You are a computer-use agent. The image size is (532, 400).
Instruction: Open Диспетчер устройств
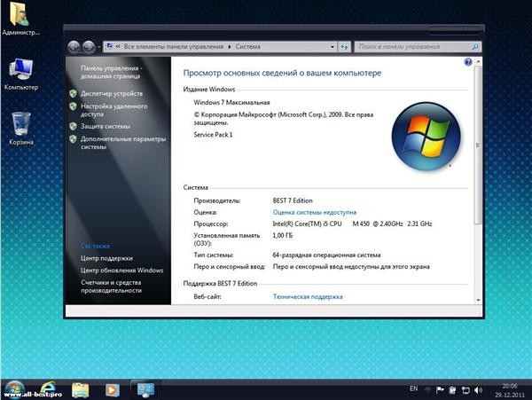point(112,94)
